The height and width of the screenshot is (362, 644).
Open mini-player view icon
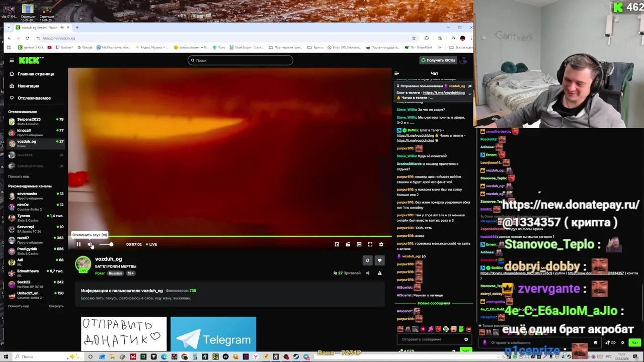point(348,244)
